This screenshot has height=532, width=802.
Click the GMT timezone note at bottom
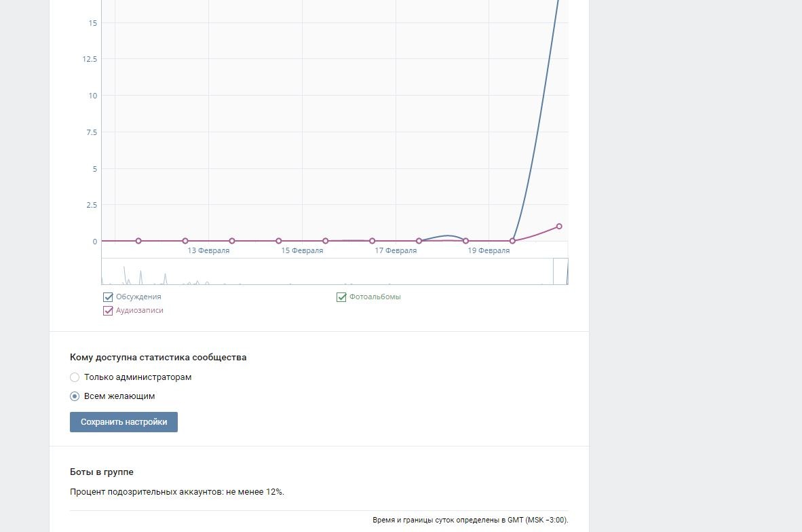tap(470, 520)
